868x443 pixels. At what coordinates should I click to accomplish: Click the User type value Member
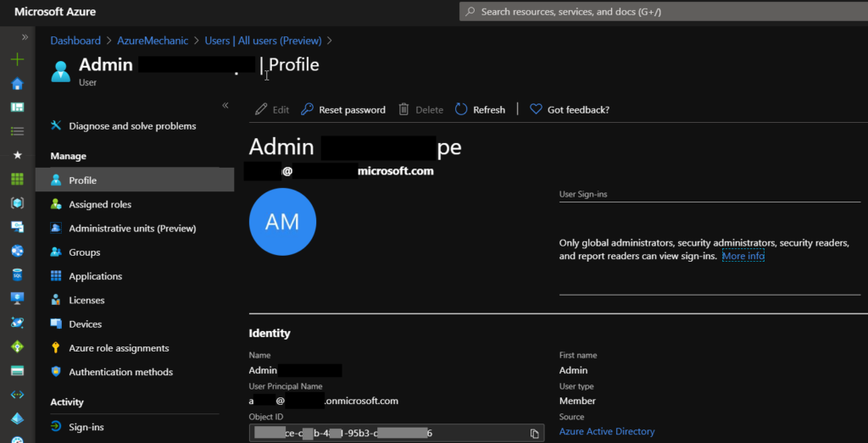(x=577, y=401)
